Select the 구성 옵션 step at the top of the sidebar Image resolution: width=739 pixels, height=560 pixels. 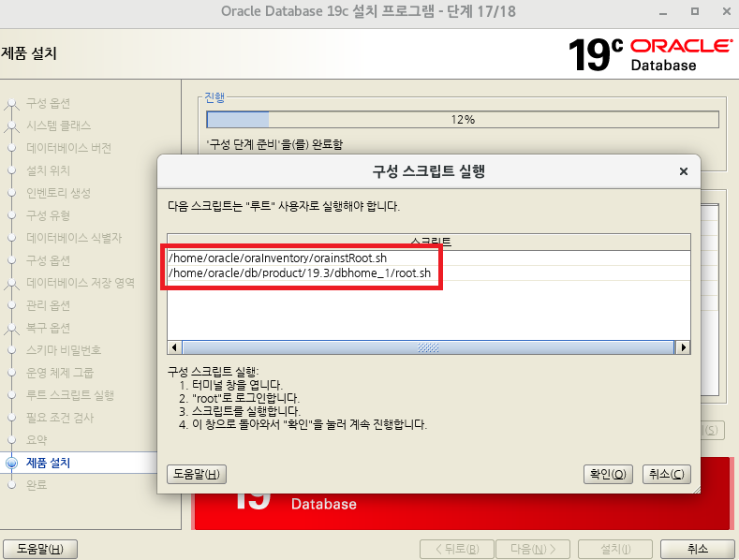click(48, 103)
